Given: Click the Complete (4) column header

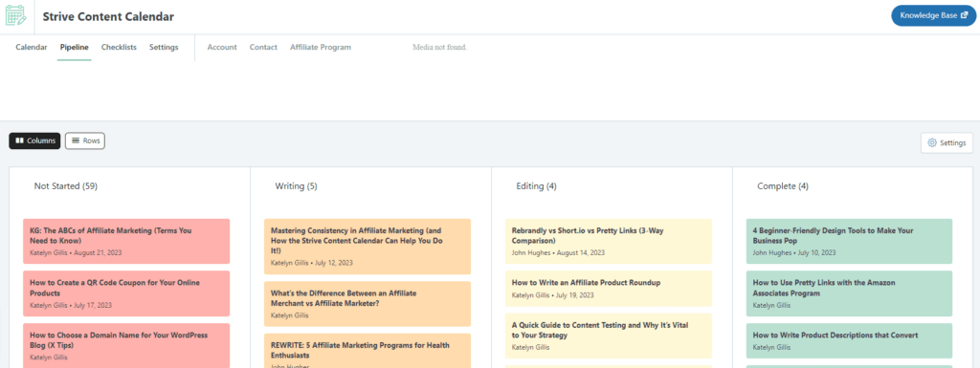Looking at the screenshot, I should [783, 185].
